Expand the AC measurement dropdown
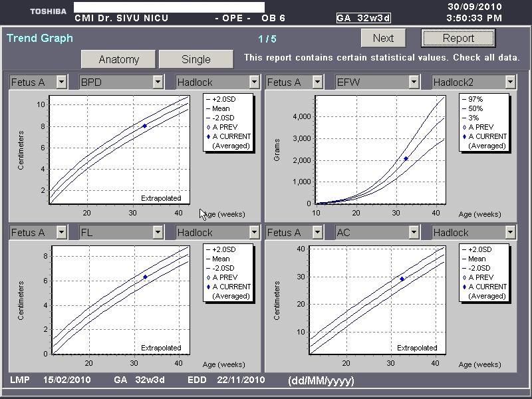532x399 pixels. coord(414,233)
